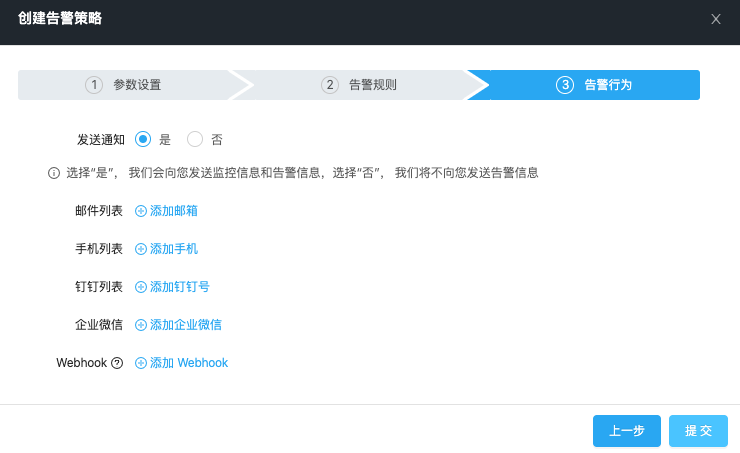Click the 邮件列表 label
740x453 pixels.
point(99,211)
